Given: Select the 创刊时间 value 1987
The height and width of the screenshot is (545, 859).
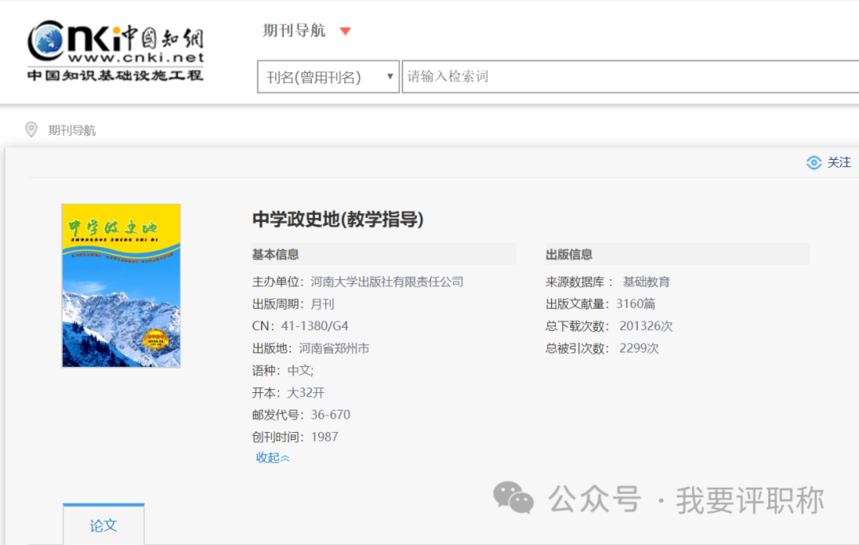Looking at the screenshot, I should (x=325, y=437).
